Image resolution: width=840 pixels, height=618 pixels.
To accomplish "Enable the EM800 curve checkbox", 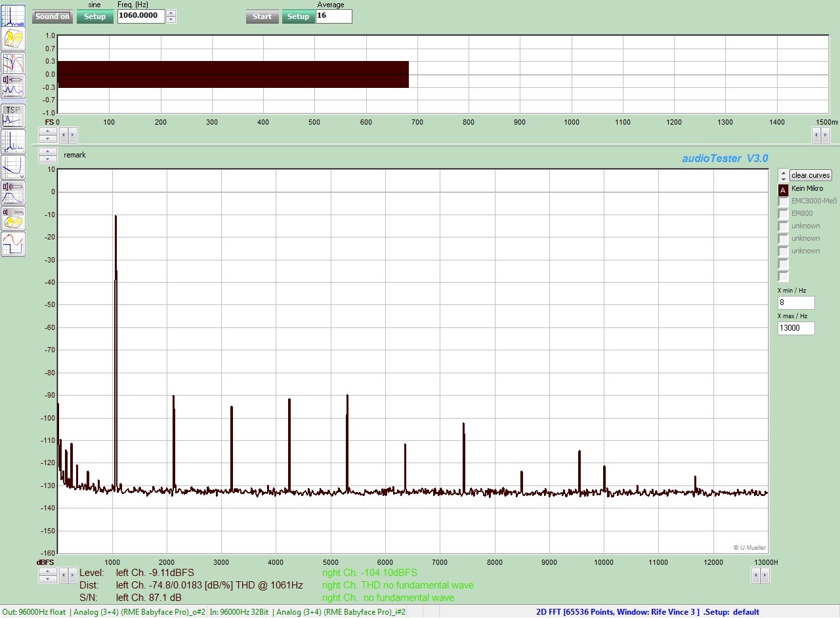I will pyautogui.click(x=783, y=214).
